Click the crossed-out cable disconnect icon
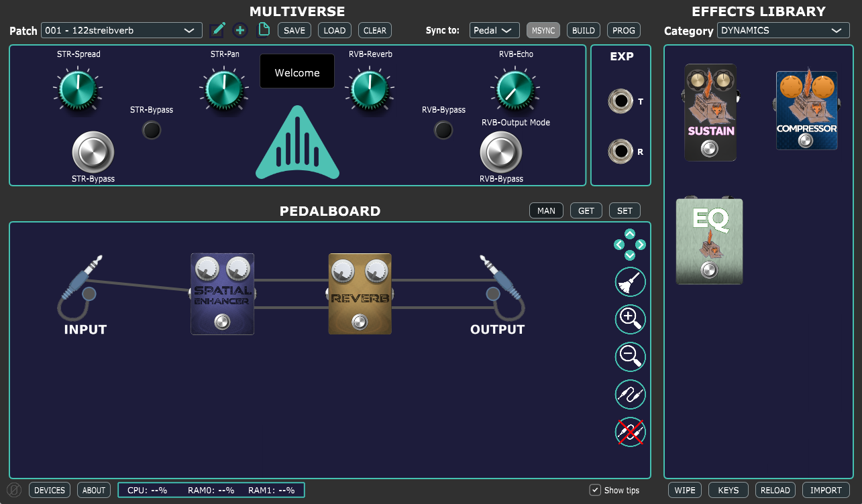This screenshot has width=862, height=504. pos(630,432)
